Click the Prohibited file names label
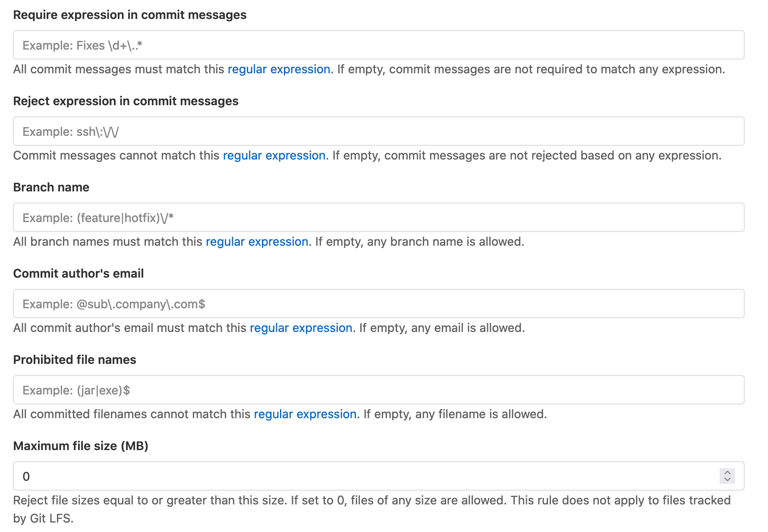This screenshot has height=532, width=768. coord(74,360)
